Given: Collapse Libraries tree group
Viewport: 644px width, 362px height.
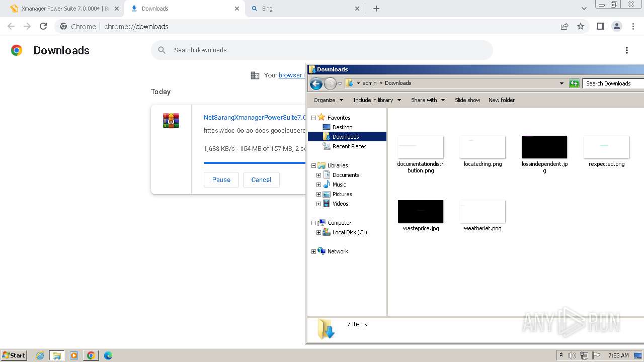Looking at the screenshot, I should pos(313,165).
